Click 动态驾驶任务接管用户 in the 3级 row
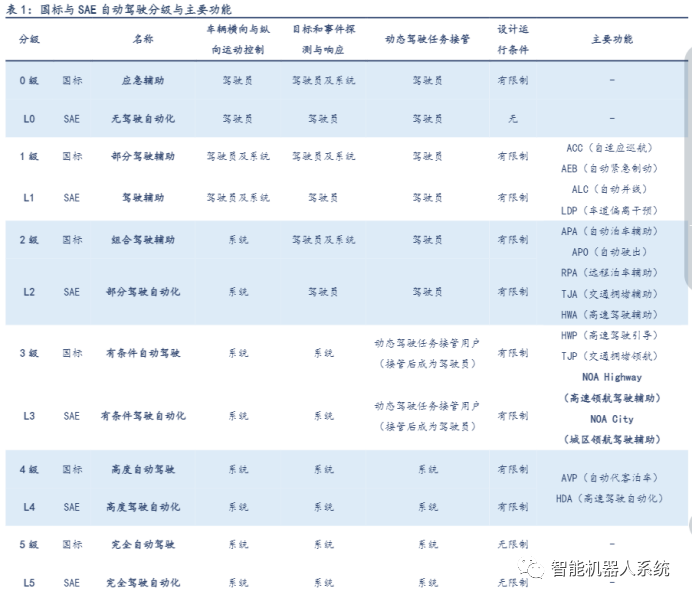Screen dimensions: 692x599 427,343
